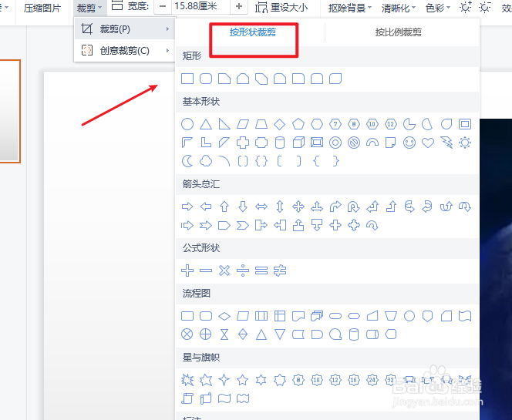Click the 压缩图片 button
Viewport: 512px width, 420px height.
[42, 8]
